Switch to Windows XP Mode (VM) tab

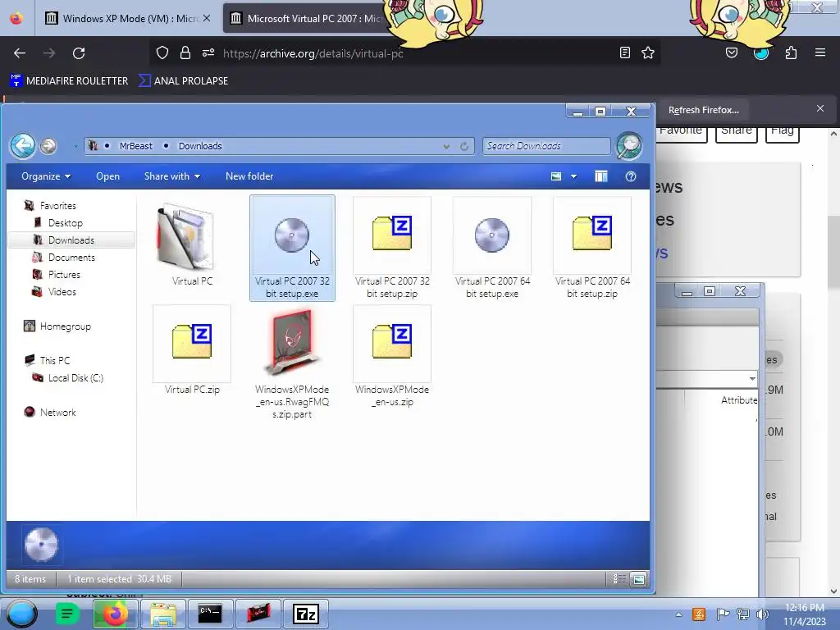click(129, 18)
